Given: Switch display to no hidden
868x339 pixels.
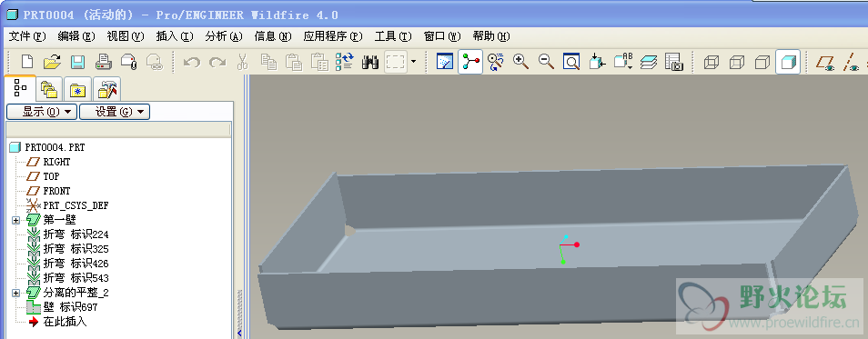Looking at the screenshot, I should click(762, 62).
